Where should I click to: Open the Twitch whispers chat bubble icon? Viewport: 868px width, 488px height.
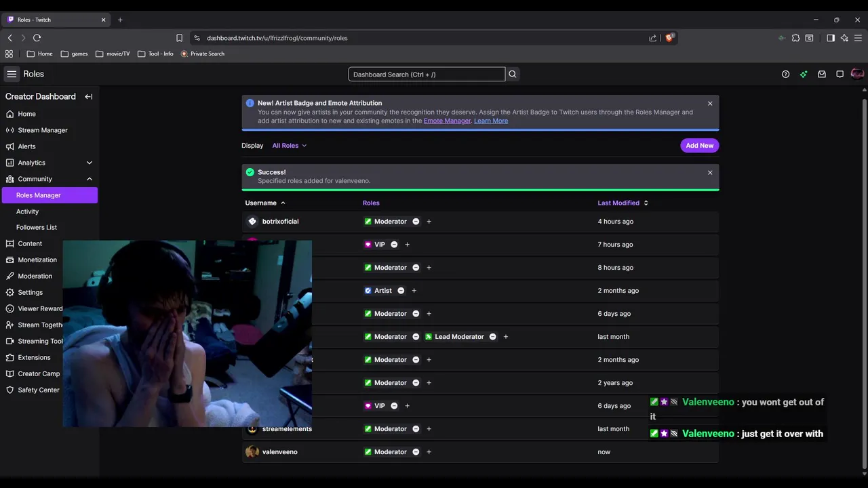click(x=840, y=75)
